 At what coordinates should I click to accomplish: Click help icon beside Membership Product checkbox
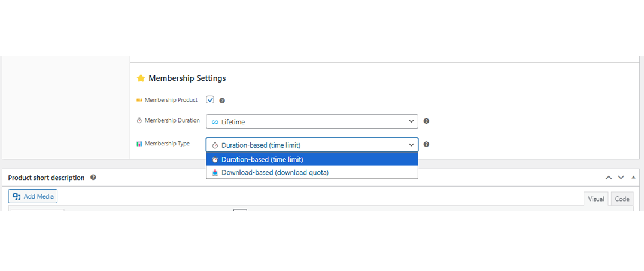(222, 101)
